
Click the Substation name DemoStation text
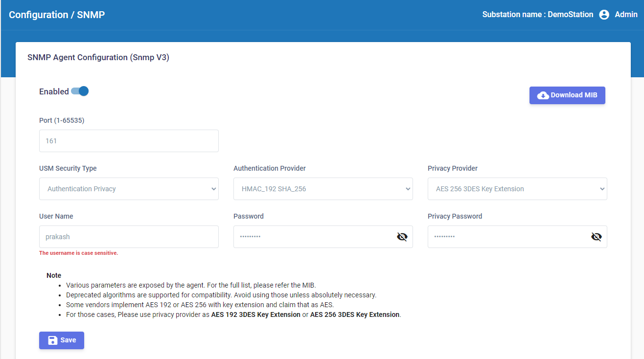pos(537,15)
